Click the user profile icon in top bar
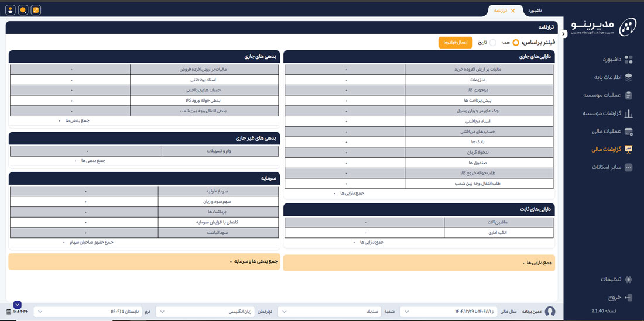The width and height of the screenshot is (644, 321). (11, 10)
